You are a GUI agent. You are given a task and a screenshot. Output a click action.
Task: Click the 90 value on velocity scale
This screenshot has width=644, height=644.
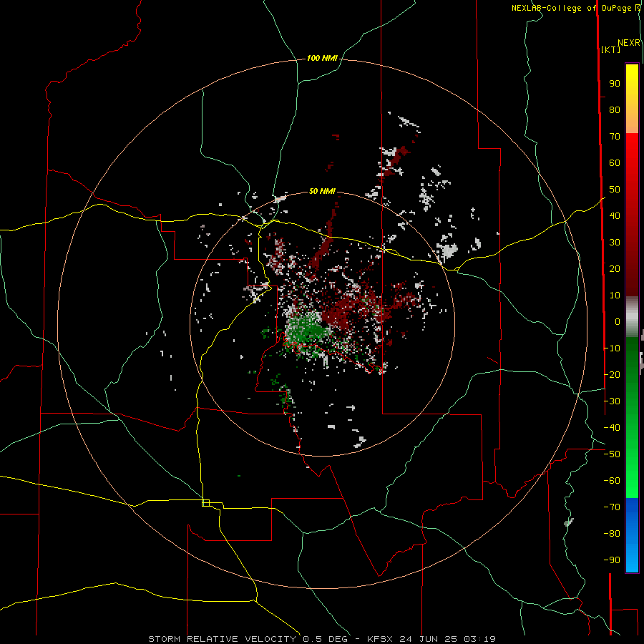[615, 84]
